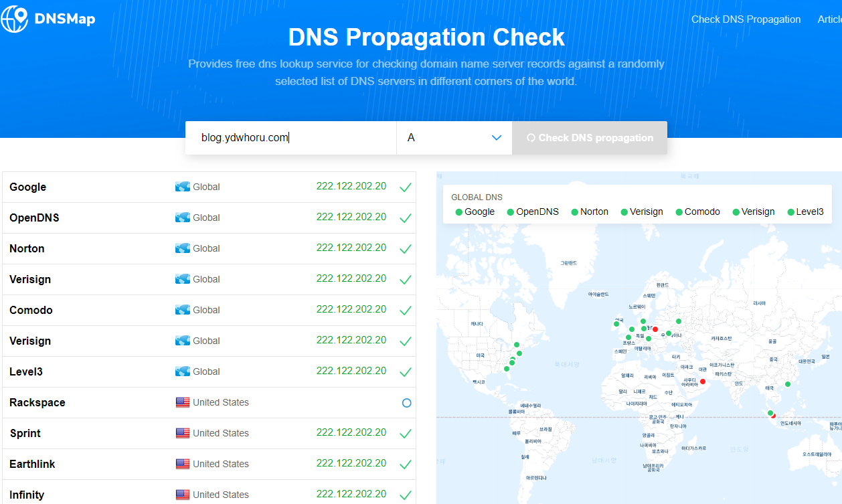
Task: Select the Google server name
Action: (27, 187)
